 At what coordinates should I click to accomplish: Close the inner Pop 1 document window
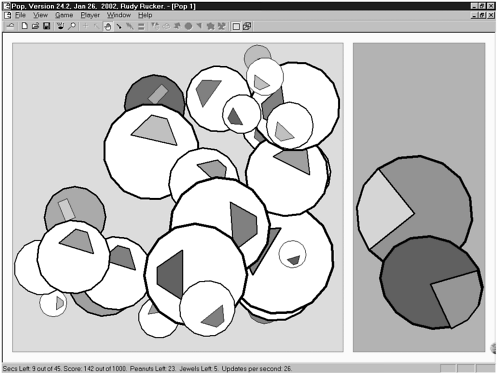(491, 15)
